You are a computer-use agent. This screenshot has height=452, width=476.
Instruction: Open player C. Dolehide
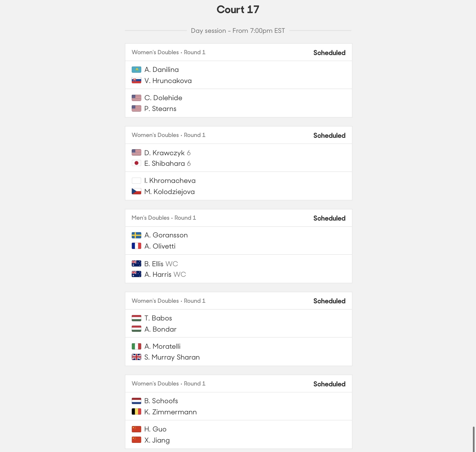coord(163,98)
